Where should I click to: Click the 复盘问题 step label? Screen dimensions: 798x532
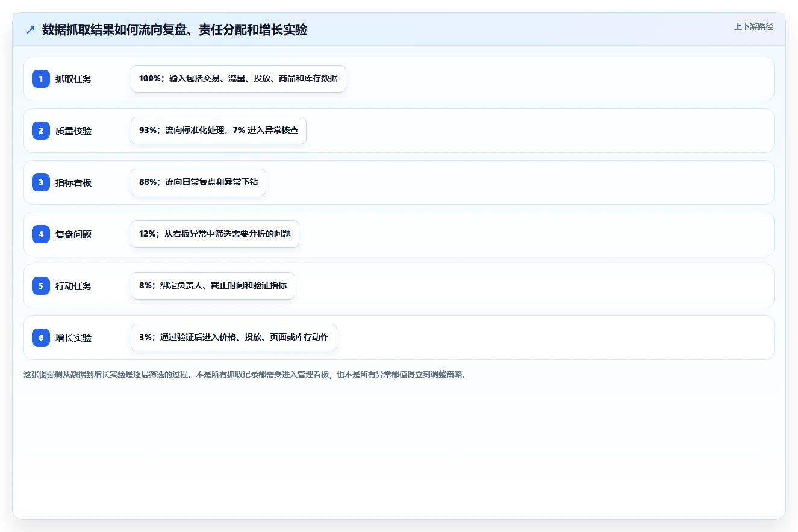tap(73, 234)
